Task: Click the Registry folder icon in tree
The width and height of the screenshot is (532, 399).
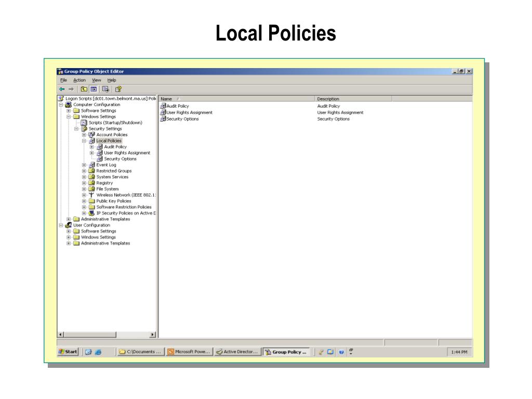Action: 91,183
